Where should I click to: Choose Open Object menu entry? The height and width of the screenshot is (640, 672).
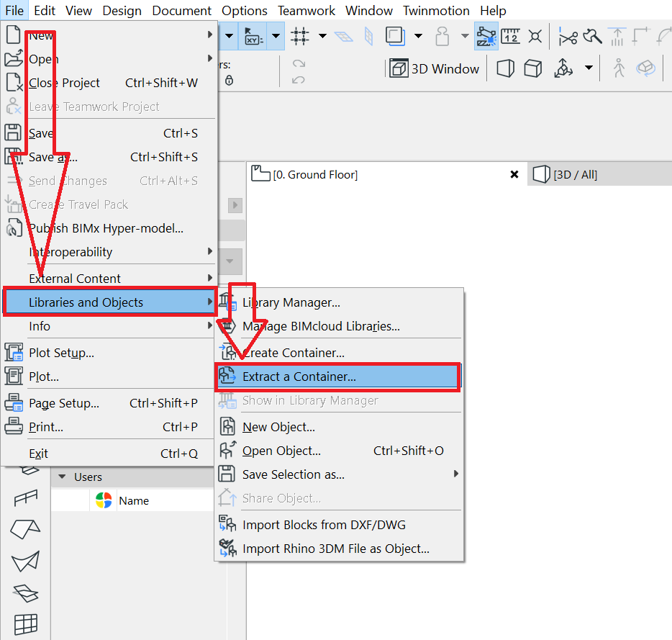(339, 451)
